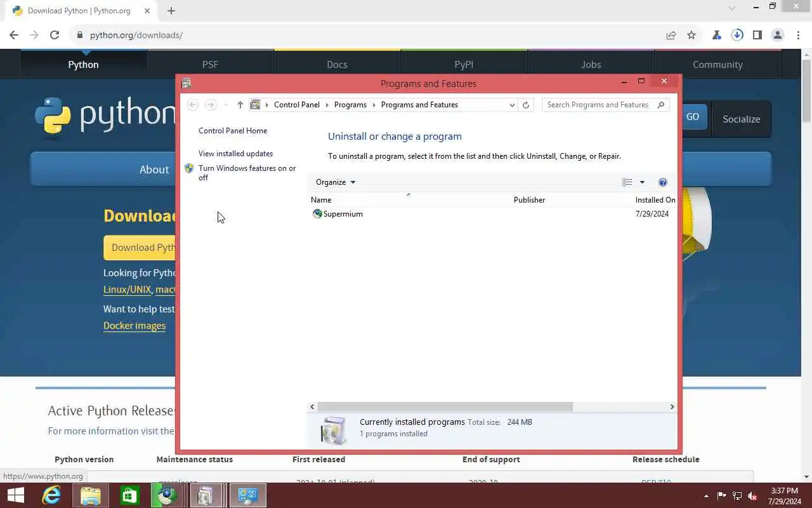This screenshot has height=508, width=812.
Task: Click the Up one level arrow
Action: [240, 105]
